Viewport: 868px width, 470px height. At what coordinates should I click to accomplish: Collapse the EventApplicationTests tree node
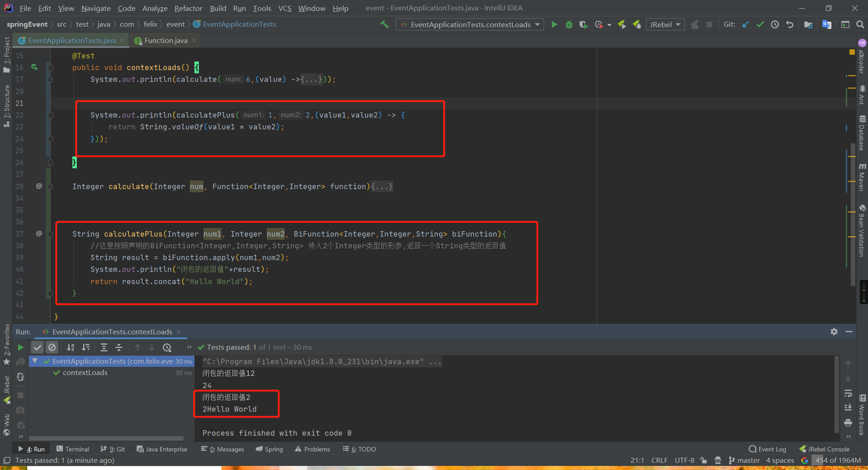pyautogui.click(x=35, y=361)
